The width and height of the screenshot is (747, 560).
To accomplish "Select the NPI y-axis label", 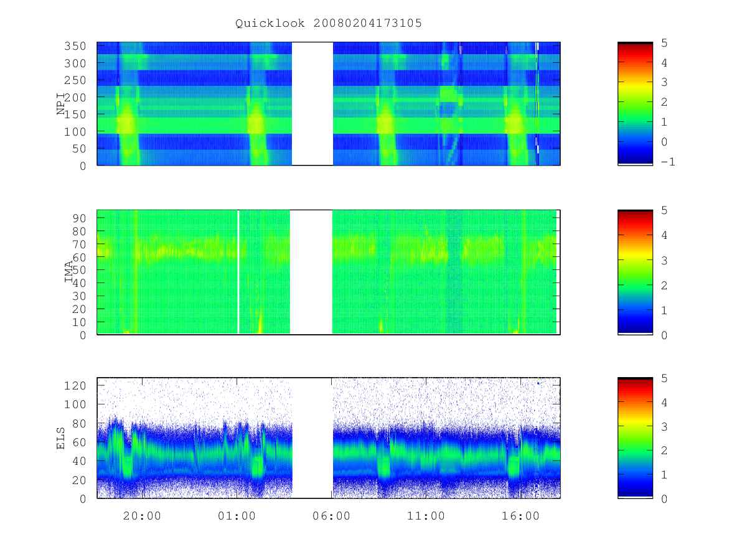I will click(61, 104).
